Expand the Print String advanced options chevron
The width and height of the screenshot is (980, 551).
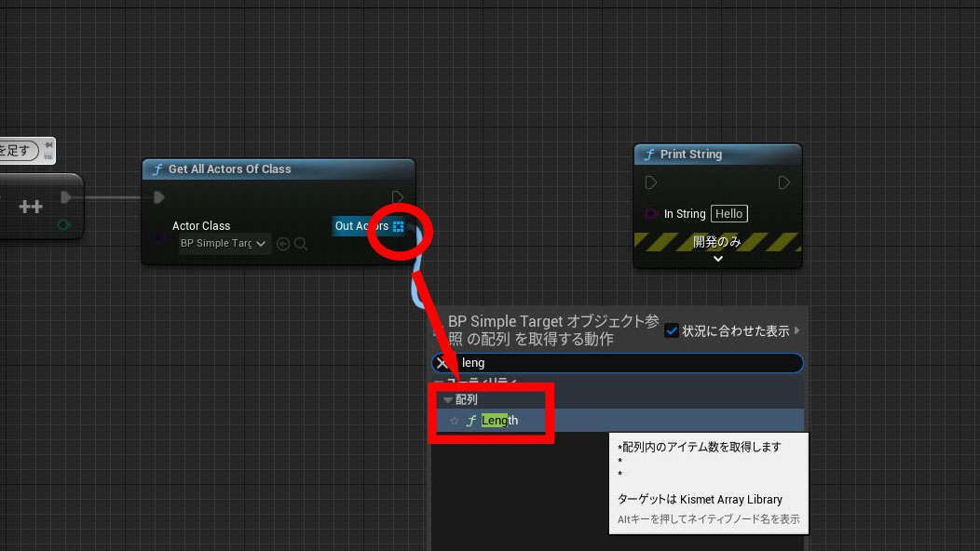[x=718, y=259]
